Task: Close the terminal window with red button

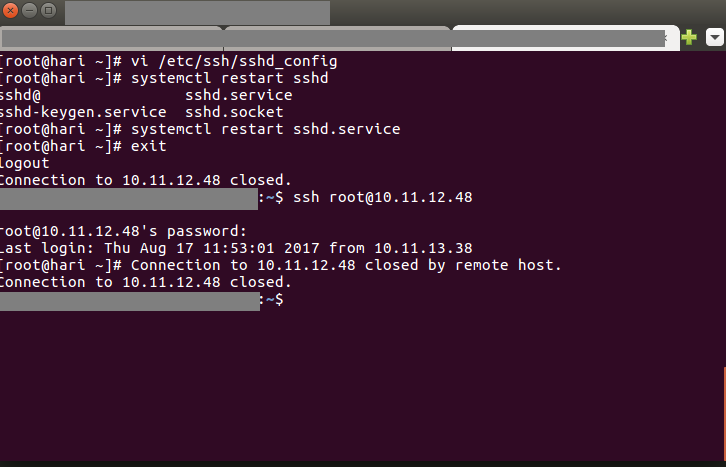Action: [x=10, y=10]
